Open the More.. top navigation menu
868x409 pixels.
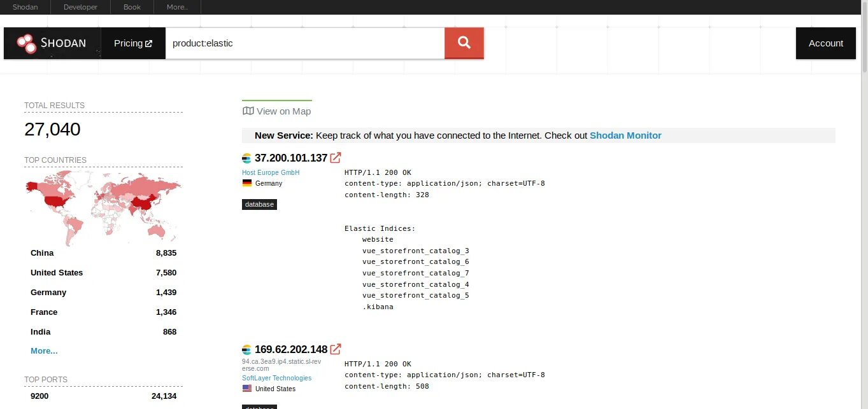click(177, 7)
